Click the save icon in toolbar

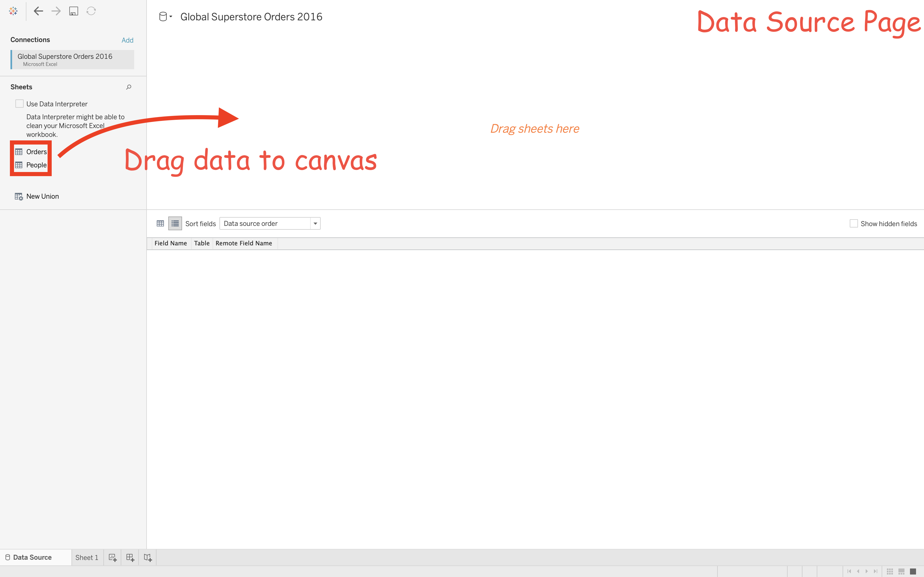[73, 11]
